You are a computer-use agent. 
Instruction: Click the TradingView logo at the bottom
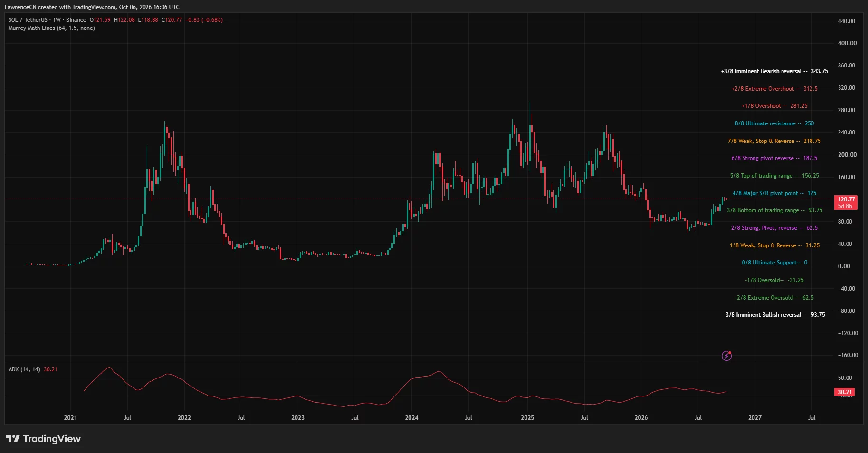click(43, 439)
